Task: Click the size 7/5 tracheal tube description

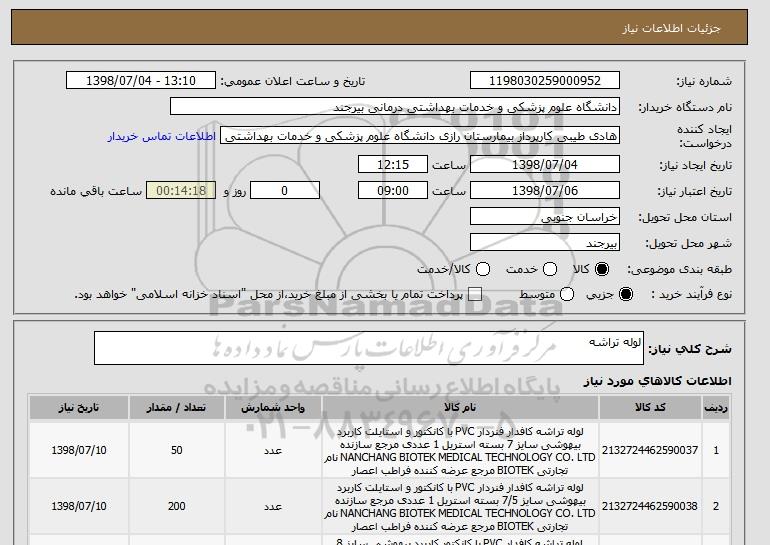Action: coord(460,507)
